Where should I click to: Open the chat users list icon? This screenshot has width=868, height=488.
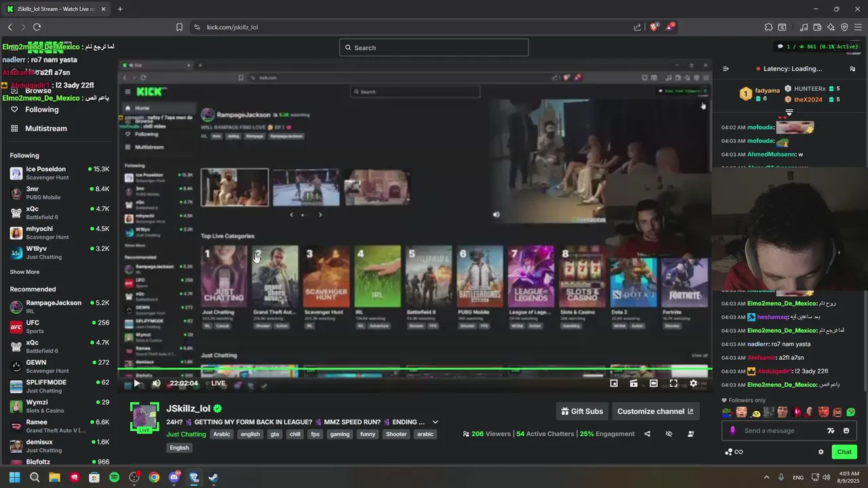[x=852, y=68]
